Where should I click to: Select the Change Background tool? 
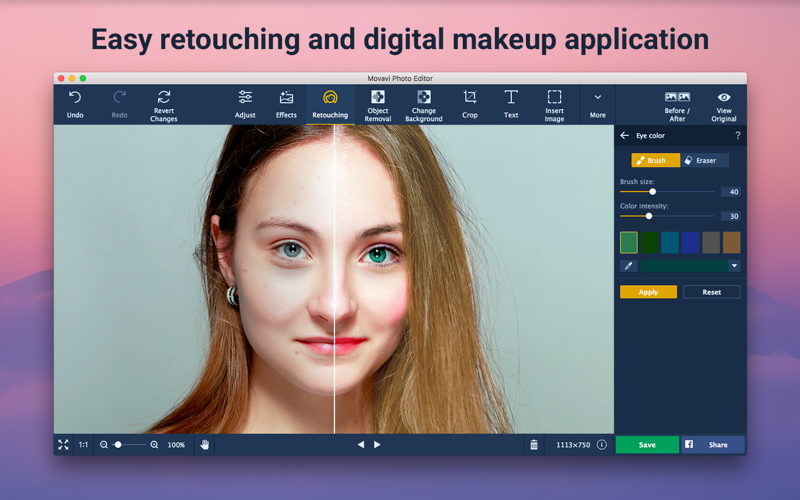[424, 98]
